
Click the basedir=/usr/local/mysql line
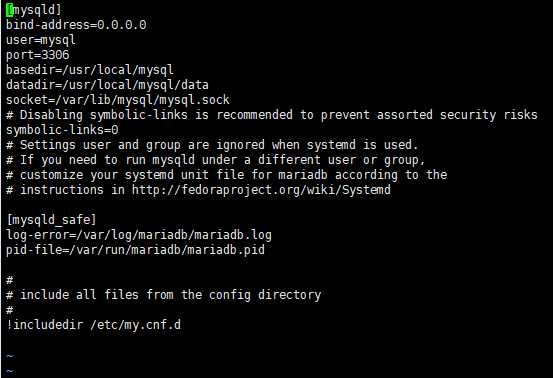click(90, 70)
